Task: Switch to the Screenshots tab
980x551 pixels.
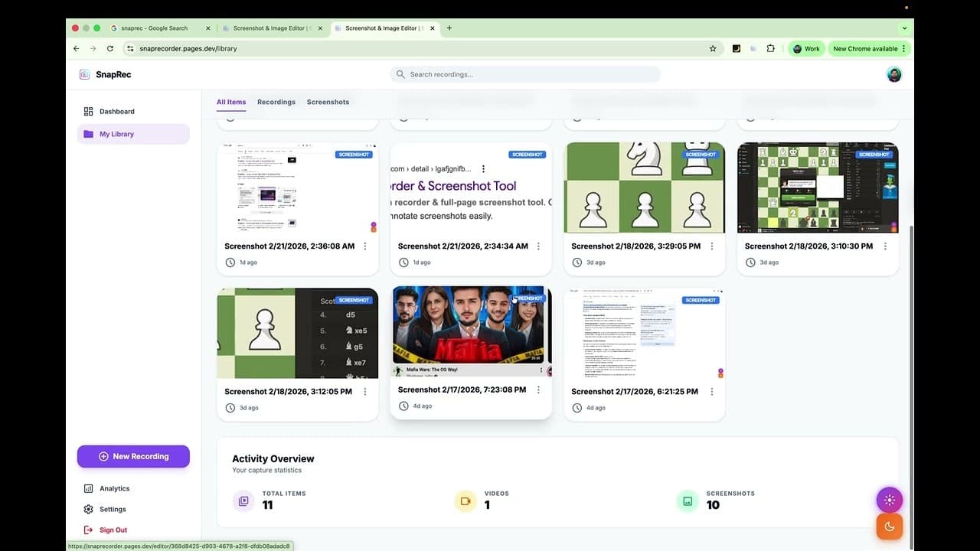Action: pos(328,102)
